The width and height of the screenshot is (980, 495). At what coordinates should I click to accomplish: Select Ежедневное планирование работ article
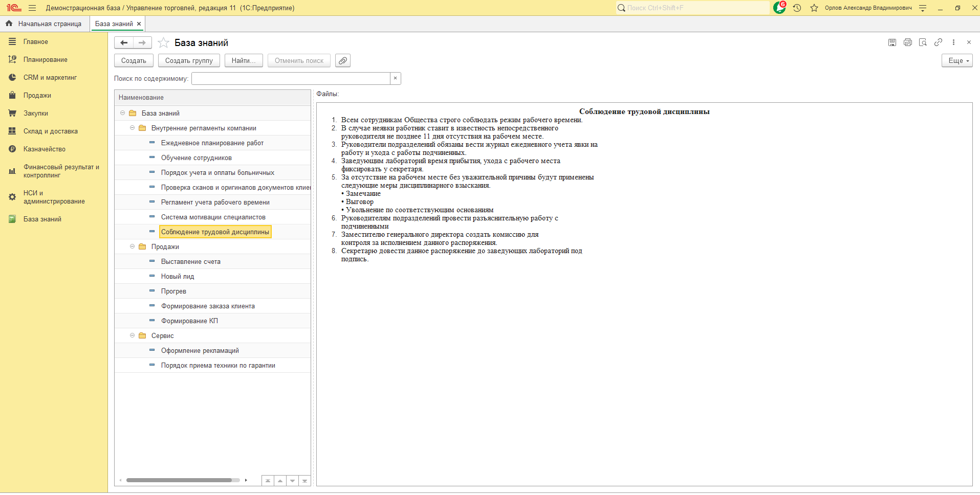212,143
